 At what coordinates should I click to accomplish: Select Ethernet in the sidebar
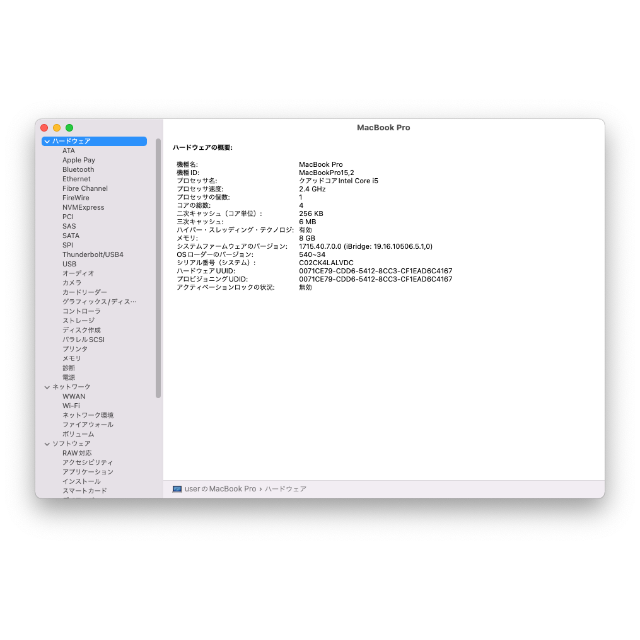[x=76, y=179]
